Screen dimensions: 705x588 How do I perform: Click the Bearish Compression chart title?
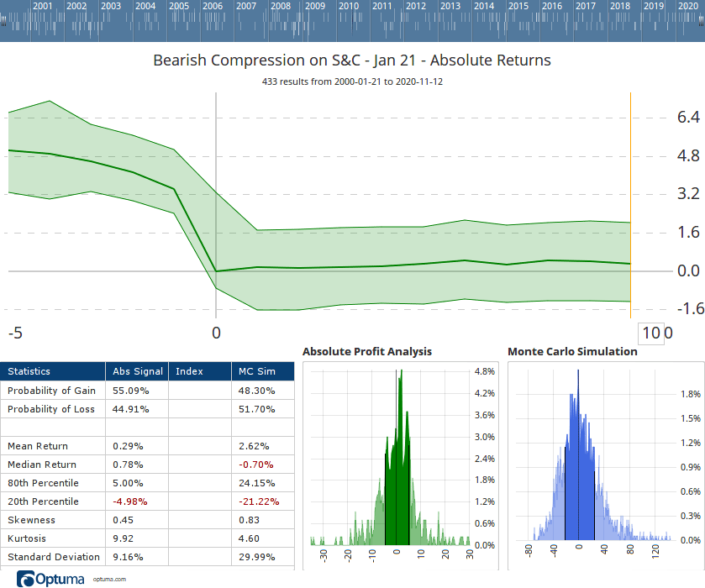352,60
